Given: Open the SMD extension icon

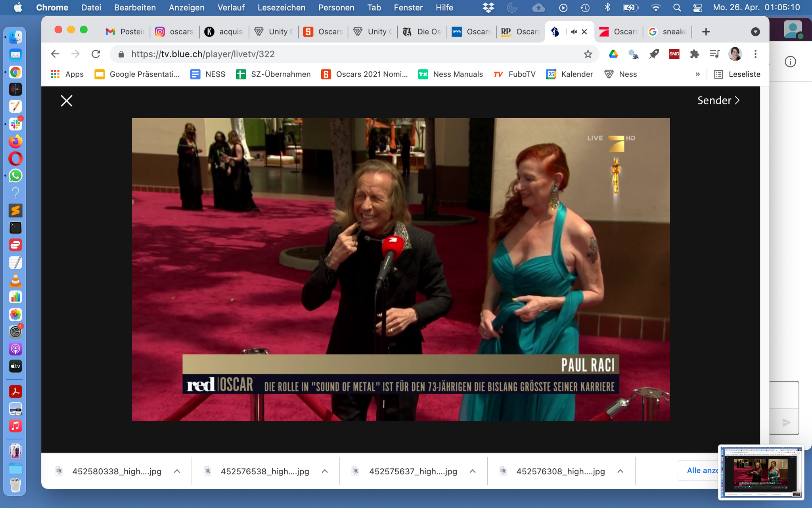Looking at the screenshot, I should coord(674,54).
